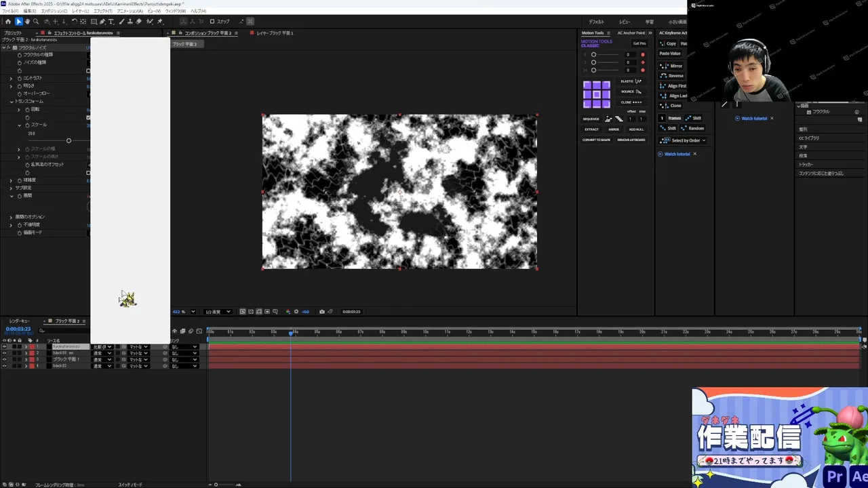
Task: Select the Puppet Pin tool
Action: pyautogui.click(x=159, y=22)
